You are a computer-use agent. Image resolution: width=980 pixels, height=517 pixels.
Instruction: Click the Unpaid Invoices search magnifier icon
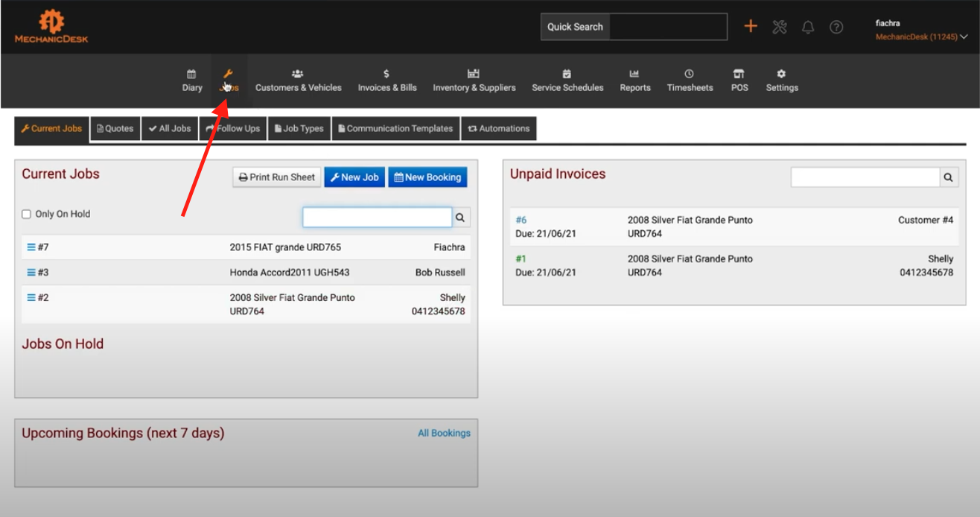949,177
